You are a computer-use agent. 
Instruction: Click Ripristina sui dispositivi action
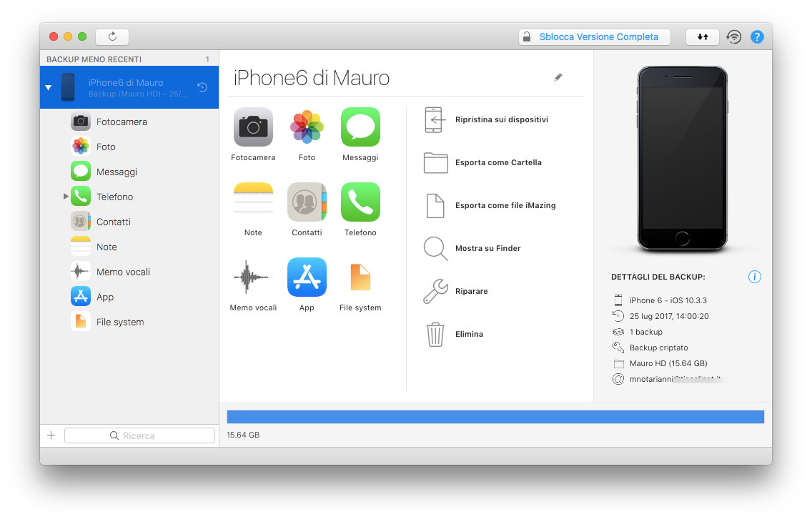(486, 119)
